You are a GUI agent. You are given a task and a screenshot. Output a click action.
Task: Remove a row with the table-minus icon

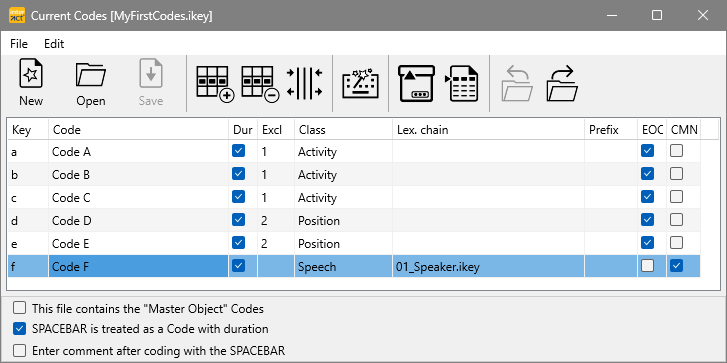pos(260,83)
